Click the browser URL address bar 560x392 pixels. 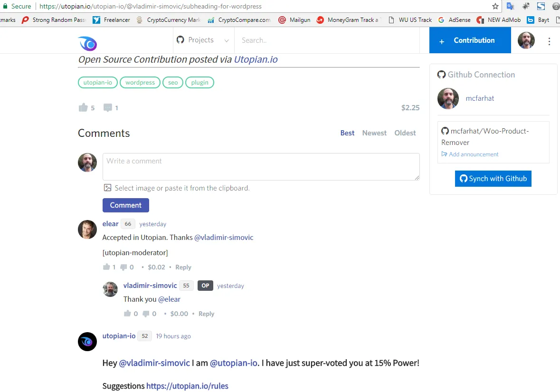pos(264,7)
